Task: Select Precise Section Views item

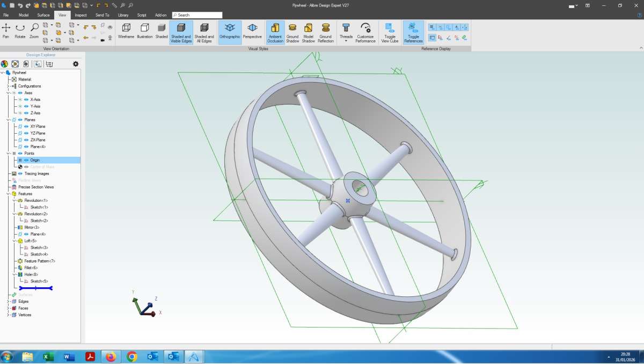Action: click(36, 187)
